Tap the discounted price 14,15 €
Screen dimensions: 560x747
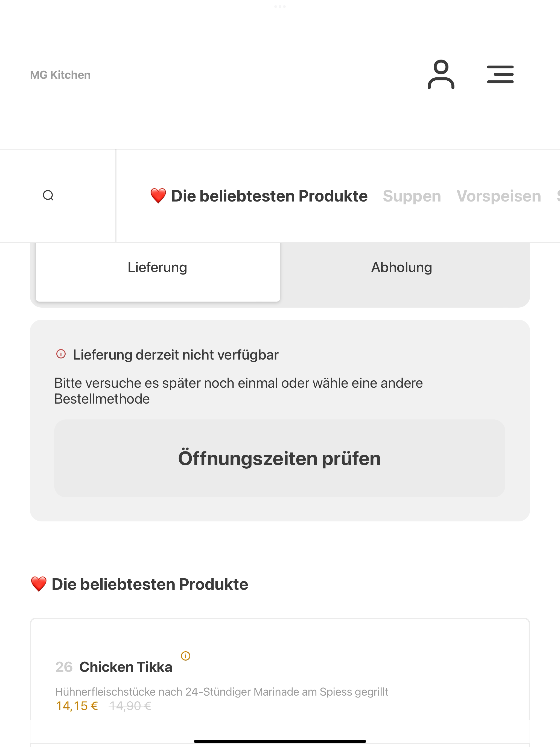pos(77,706)
